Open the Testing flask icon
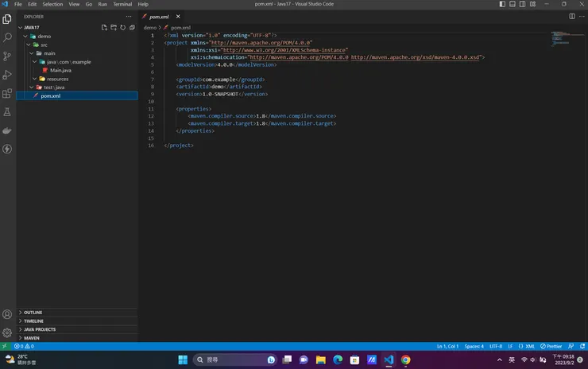Screen dimensions: 588x369 pyautogui.click(x=8, y=112)
